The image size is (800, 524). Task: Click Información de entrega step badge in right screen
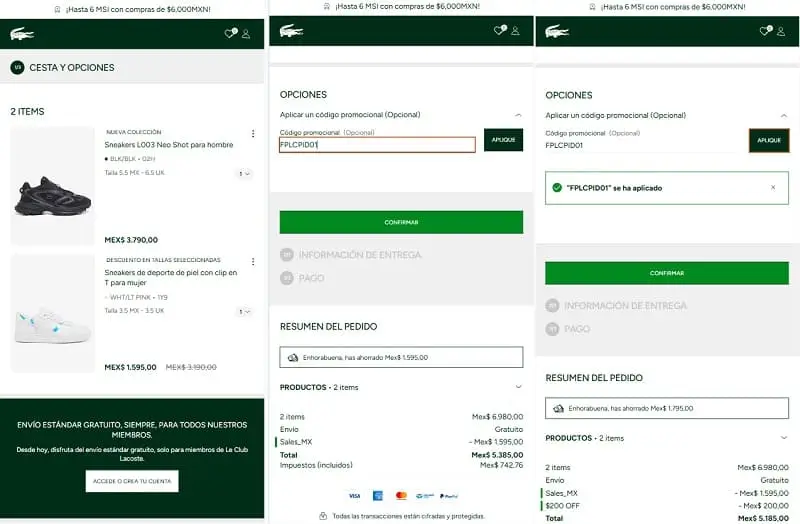[x=552, y=306]
